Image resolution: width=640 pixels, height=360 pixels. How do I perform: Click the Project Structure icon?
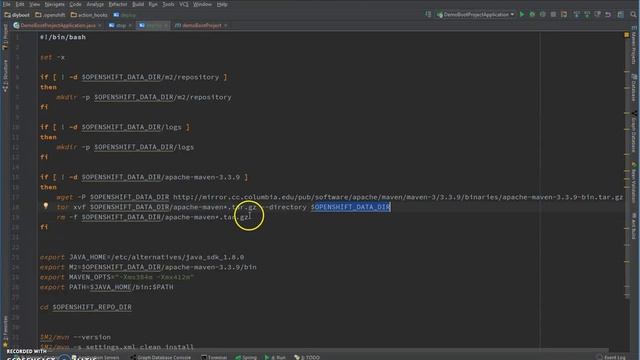(621, 15)
